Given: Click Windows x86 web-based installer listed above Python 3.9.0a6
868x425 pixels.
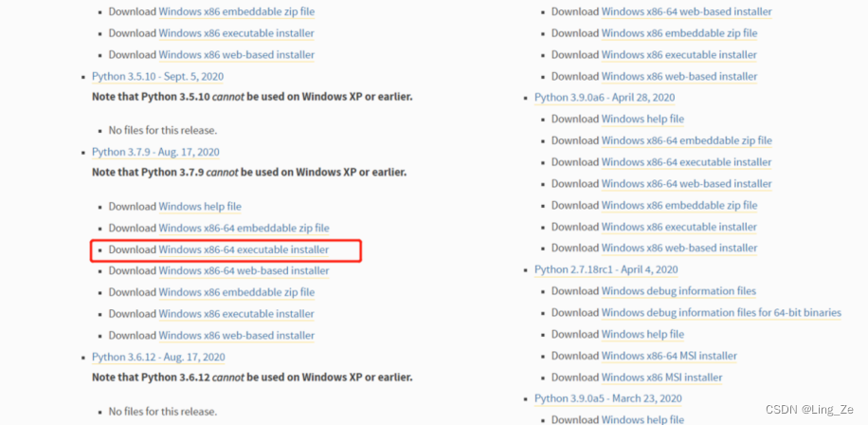Looking at the screenshot, I should [x=679, y=76].
